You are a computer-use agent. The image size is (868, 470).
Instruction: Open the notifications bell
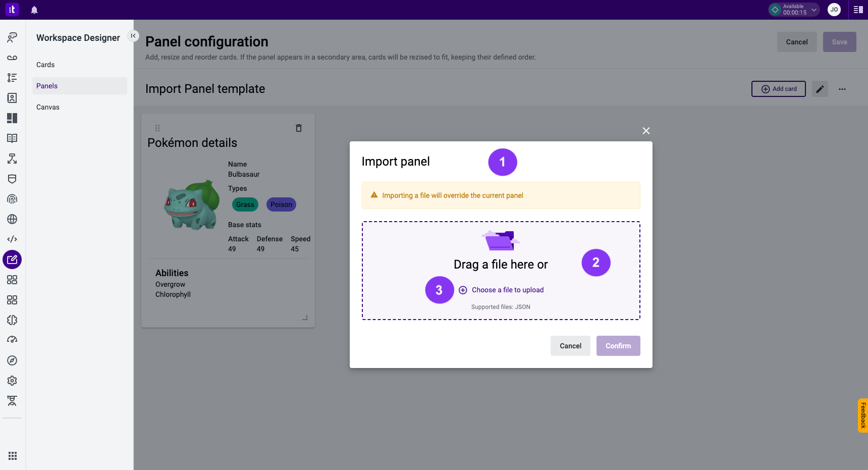[x=34, y=10]
